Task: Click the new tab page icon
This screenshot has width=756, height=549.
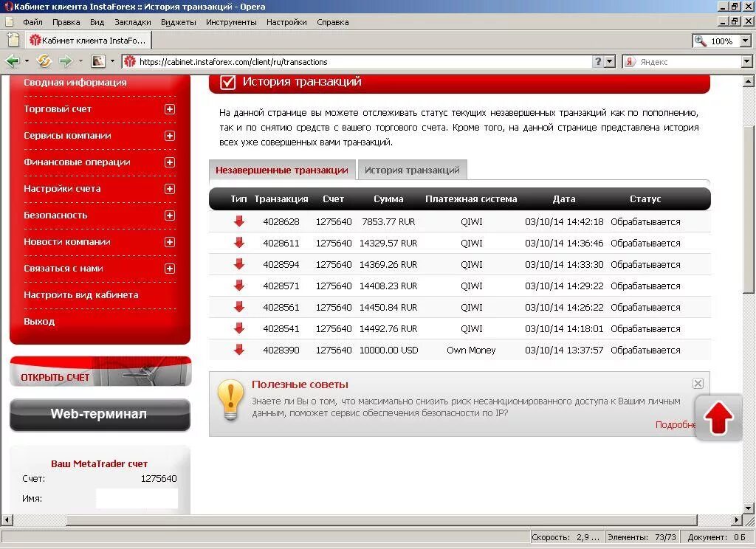Action: [x=13, y=40]
